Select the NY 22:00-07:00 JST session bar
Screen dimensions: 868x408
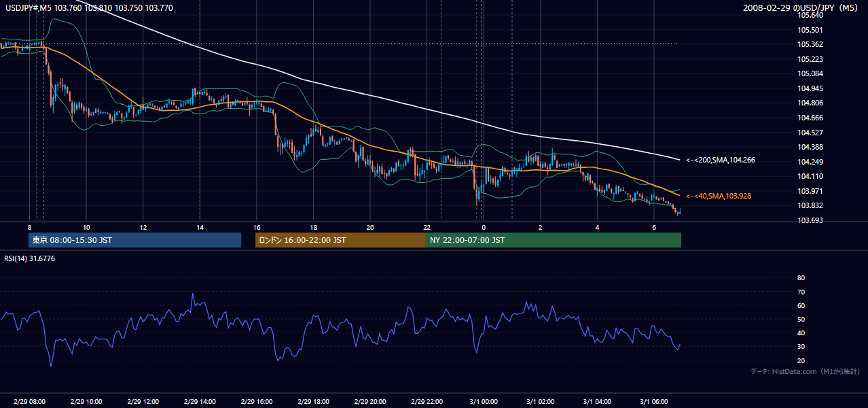(554, 240)
